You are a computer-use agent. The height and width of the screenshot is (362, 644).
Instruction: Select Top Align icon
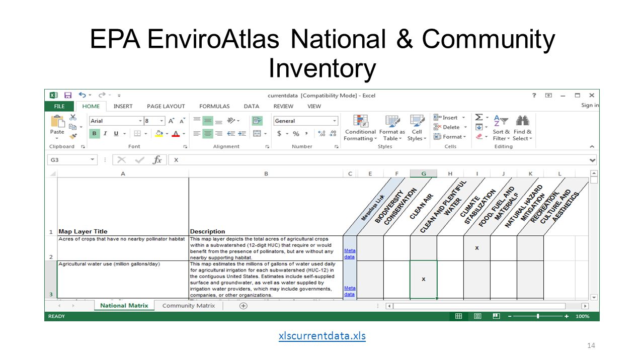coord(197,121)
